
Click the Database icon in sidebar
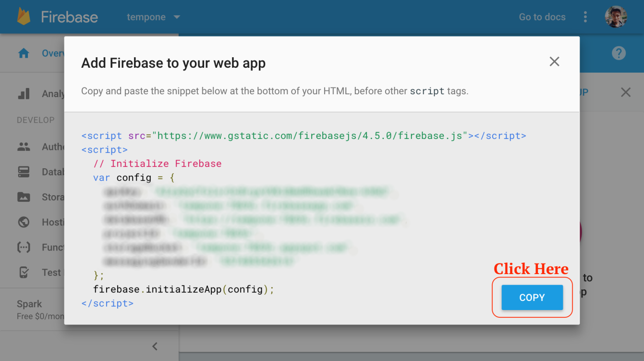24,172
